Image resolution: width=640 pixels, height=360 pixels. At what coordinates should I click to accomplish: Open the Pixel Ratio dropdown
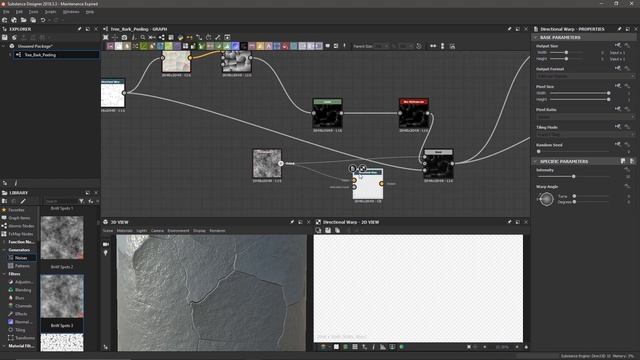(585, 117)
